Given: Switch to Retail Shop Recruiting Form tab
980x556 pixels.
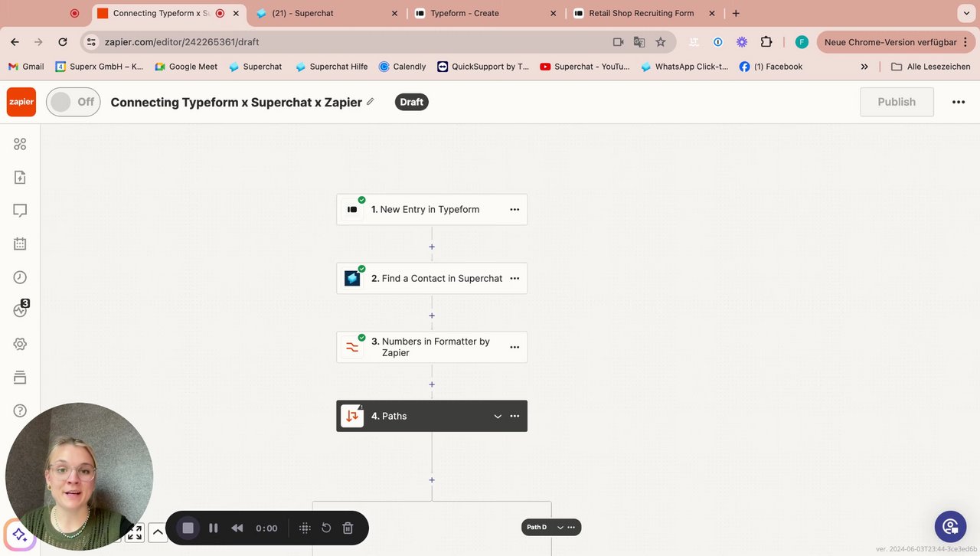Looking at the screenshot, I should click(645, 13).
